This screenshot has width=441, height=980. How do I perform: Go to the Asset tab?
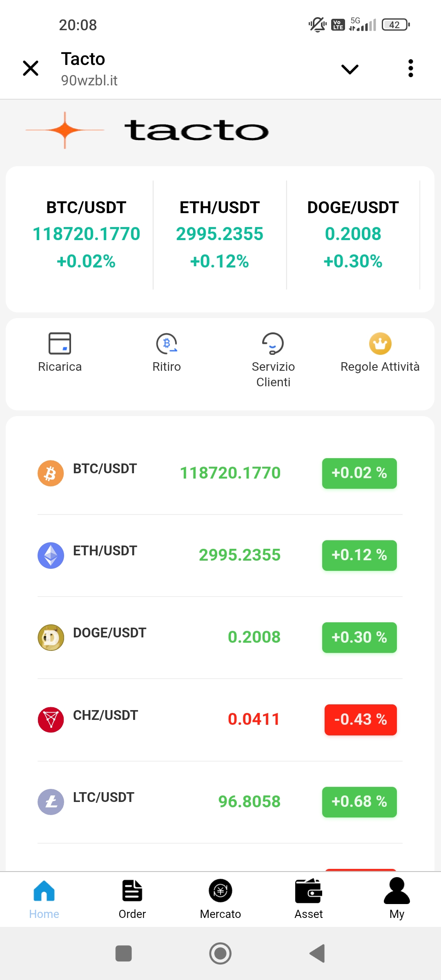309,898
